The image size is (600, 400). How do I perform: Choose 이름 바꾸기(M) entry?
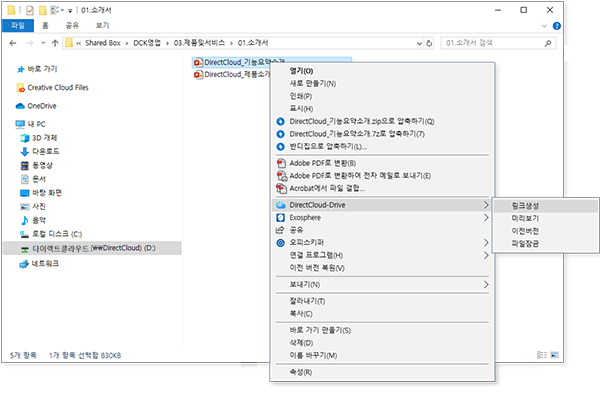tap(383, 356)
